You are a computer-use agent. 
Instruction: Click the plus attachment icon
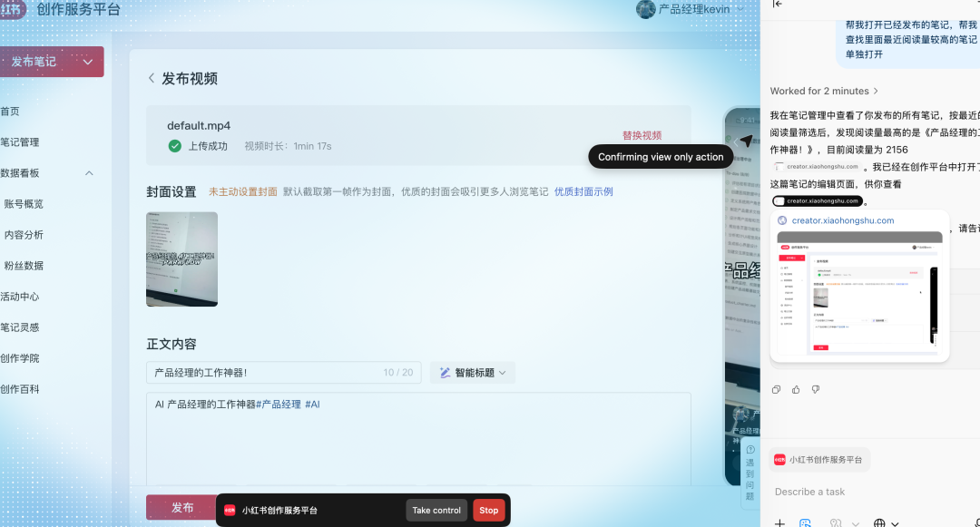point(779,522)
